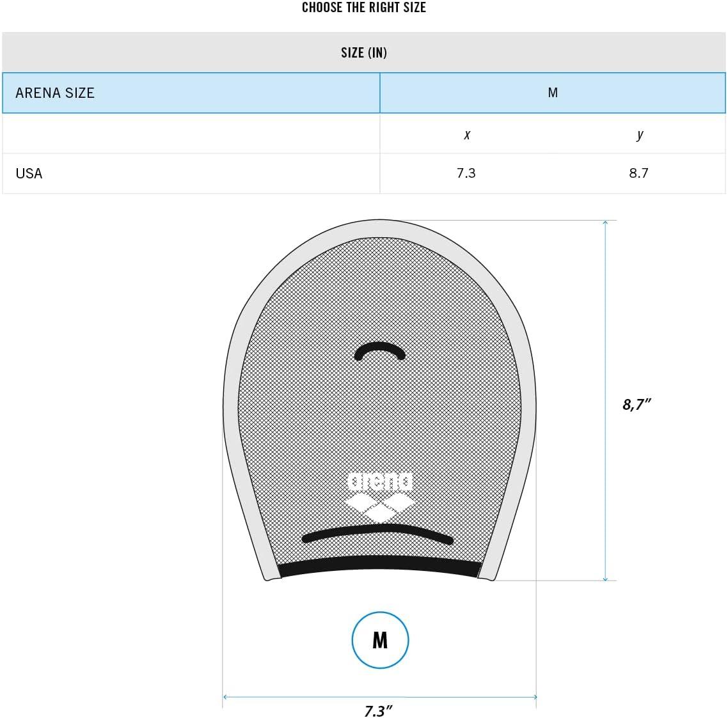Click the 8,7" height dimension label
728x718 pixels.
[637, 404]
